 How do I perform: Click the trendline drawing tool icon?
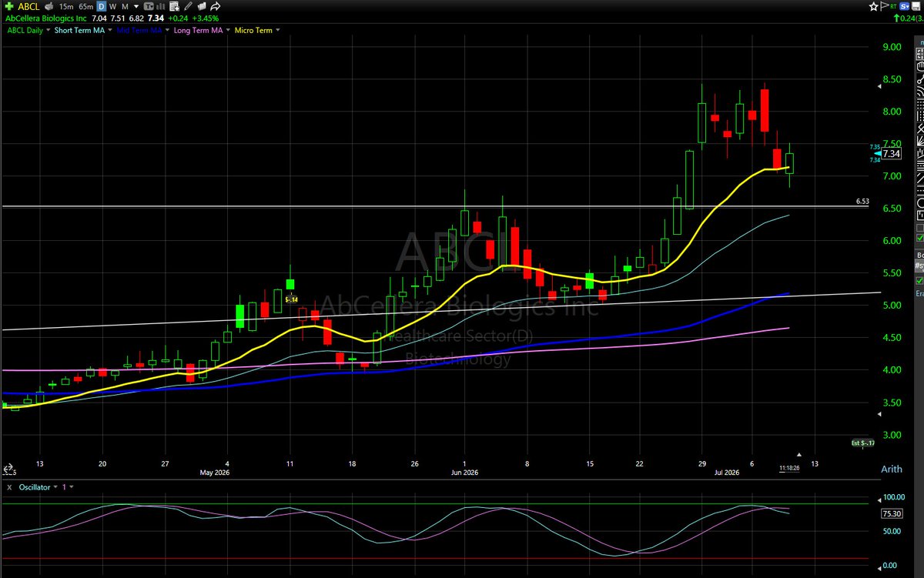coord(919,79)
